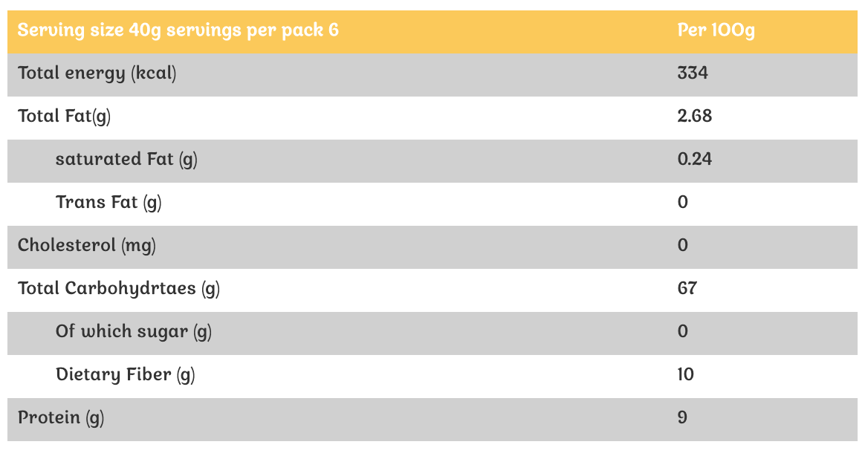868x456 pixels.
Task: Select the dietary fiber value 10
Action: click(x=685, y=375)
